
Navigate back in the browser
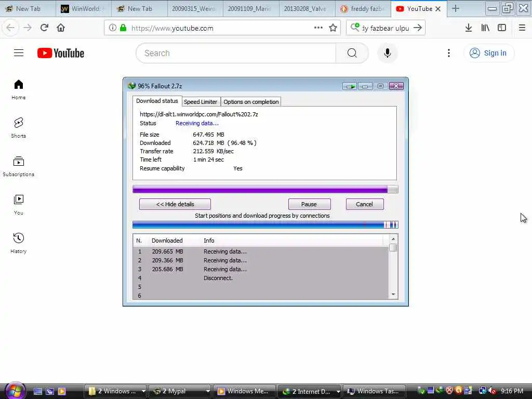(10, 28)
